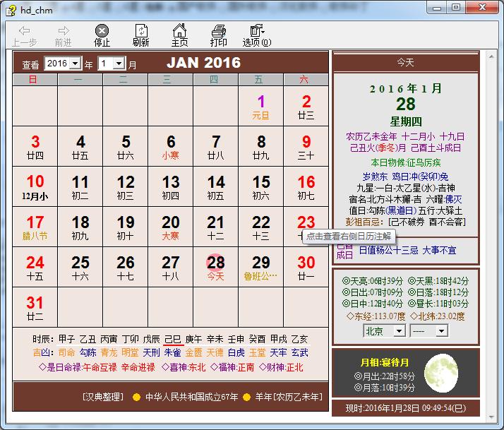
Task: Go to Home page (主页) icon
Action: coord(179,31)
